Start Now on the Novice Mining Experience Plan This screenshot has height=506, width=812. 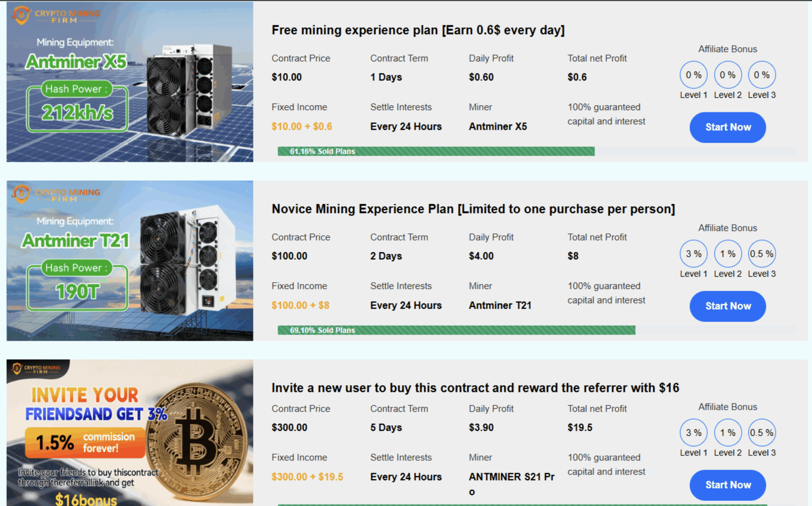[727, 306]
